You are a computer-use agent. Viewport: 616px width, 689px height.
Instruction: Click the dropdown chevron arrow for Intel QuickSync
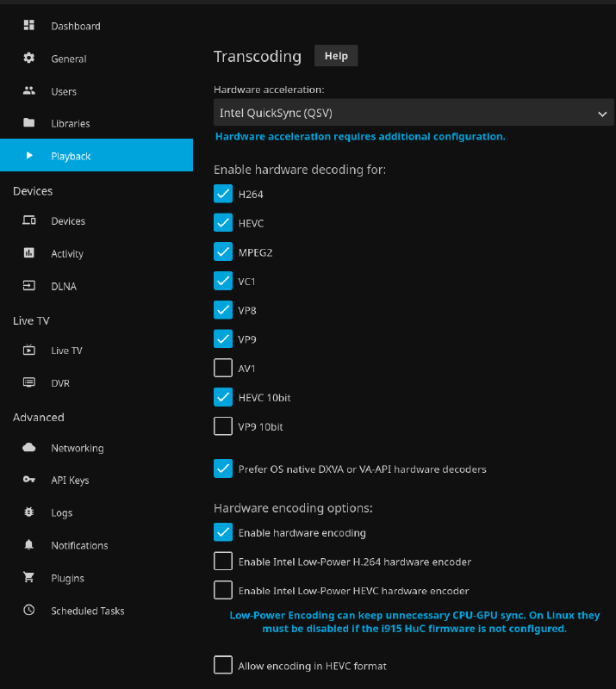602,114
